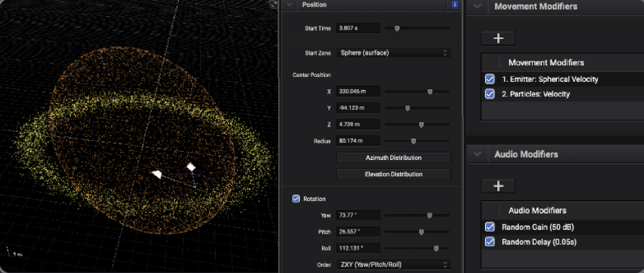The image size is (644, 273).
Task: Collapse the Movement Modifiers section
Action: [478, 6]
